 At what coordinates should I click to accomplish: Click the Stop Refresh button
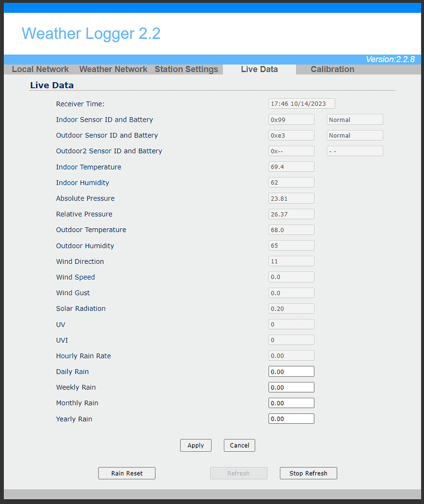point(308,473)
